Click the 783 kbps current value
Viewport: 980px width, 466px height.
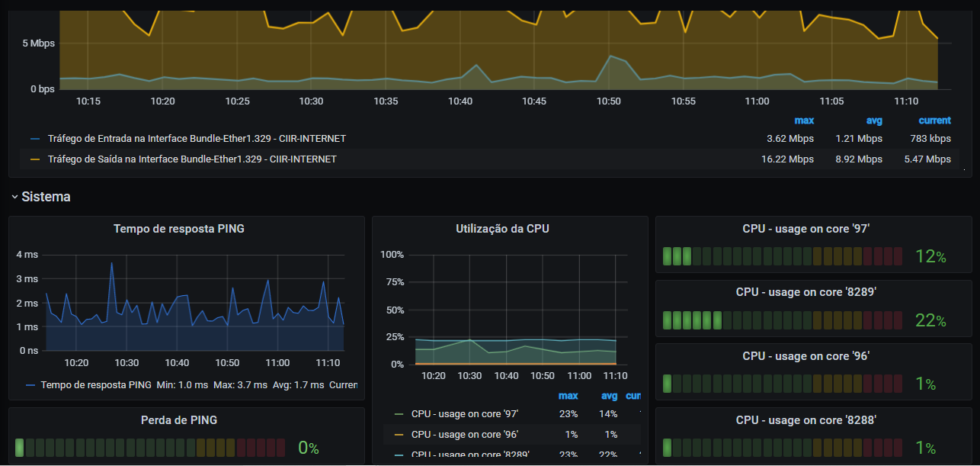pyautogui.click(x=930, y=139)
